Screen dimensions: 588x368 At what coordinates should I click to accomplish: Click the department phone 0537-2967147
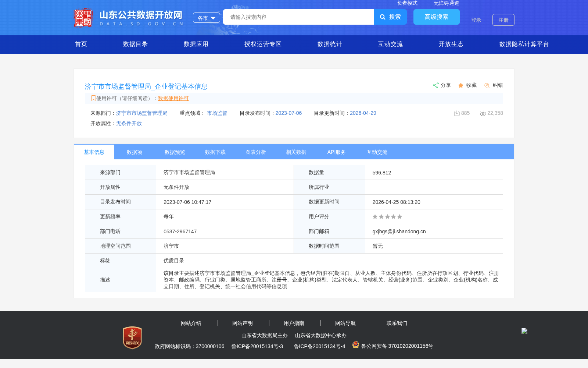click(x=180, y=231)
